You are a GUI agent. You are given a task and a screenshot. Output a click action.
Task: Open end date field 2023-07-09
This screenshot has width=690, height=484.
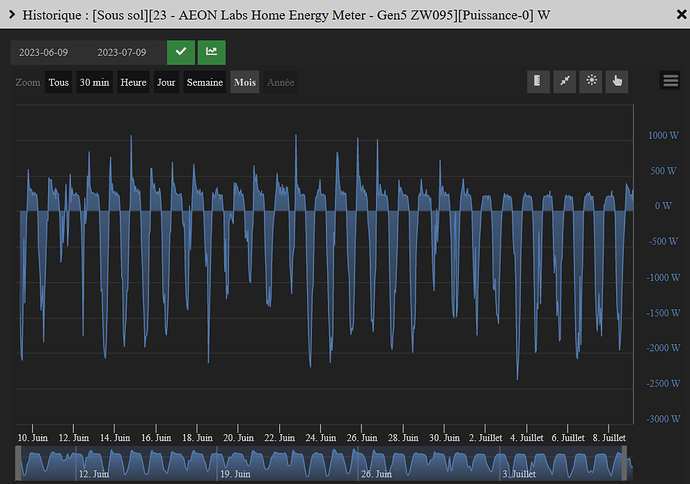(x=122, y=52)
